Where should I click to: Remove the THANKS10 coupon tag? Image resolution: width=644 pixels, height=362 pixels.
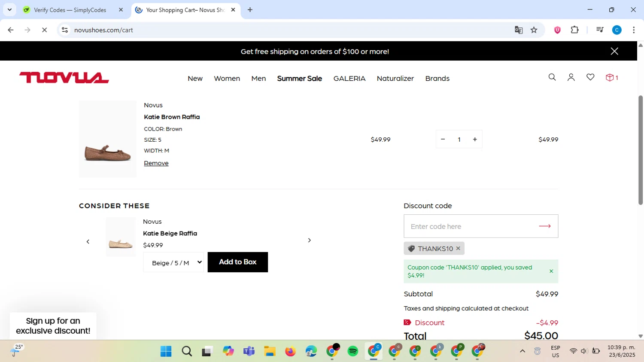click(458, 248)
